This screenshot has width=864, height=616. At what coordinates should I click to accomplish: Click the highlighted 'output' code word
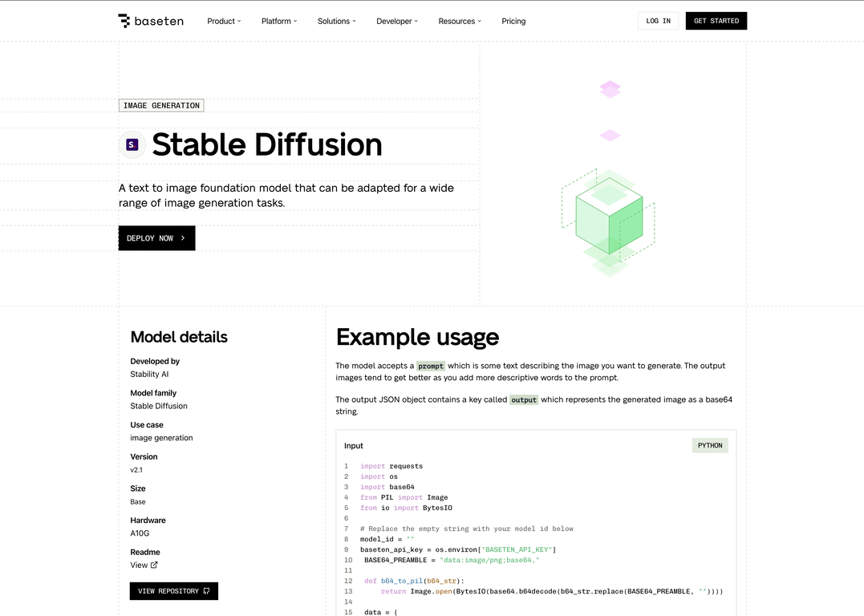click(x=524, y=400)
